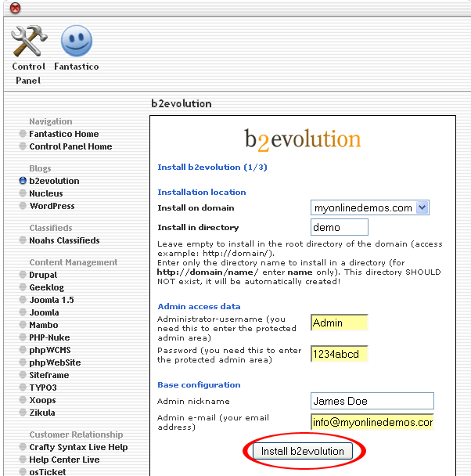The width and height of the screenshot is (471, 476).
Task: Click the Admin e-mail field
Action: [372, 422]
